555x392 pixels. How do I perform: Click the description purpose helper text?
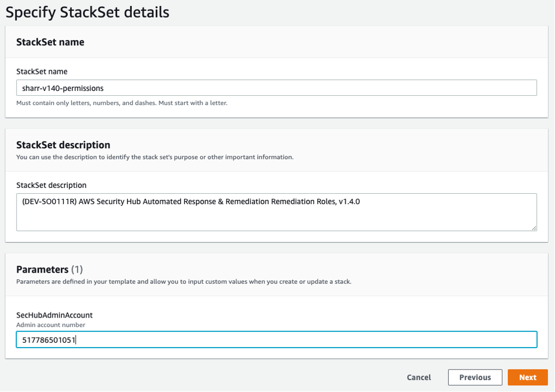coord(155,157)
